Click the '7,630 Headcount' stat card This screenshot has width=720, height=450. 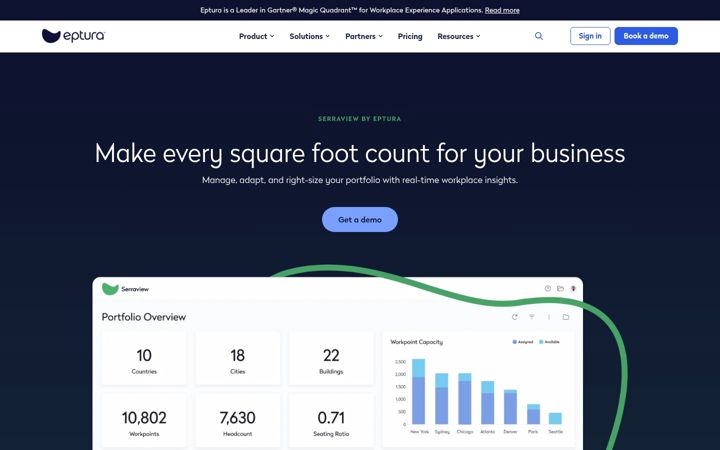237,421
